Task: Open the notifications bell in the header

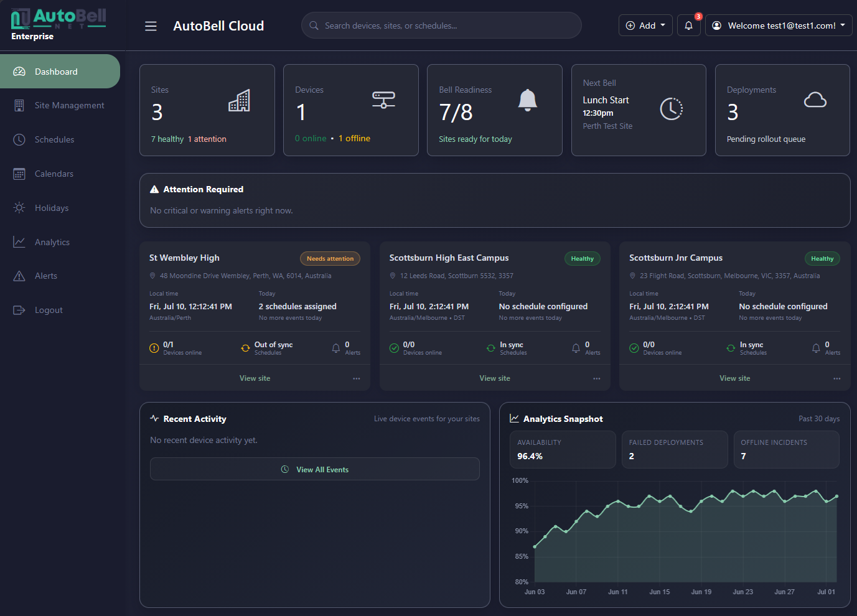Action: pyautogui.click(x=688, y=26)
